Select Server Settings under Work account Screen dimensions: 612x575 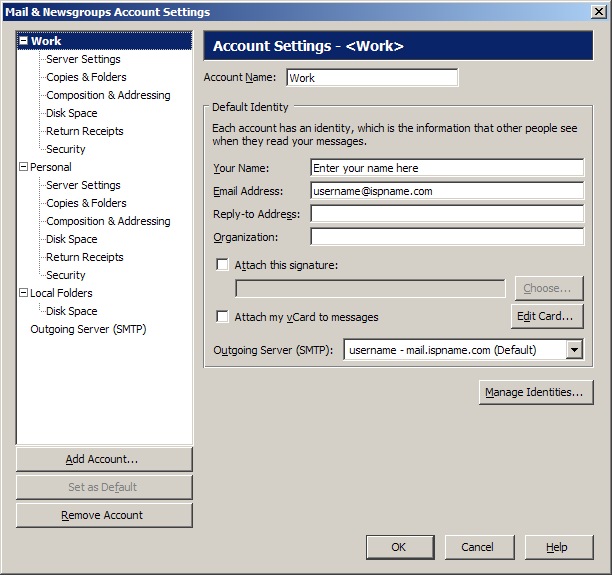click(x=83, y=60)
